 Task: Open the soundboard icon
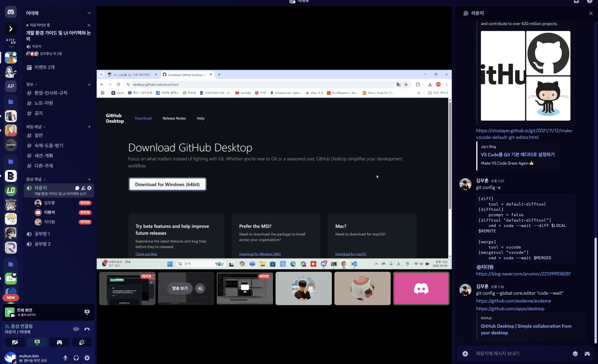point(82,342)
